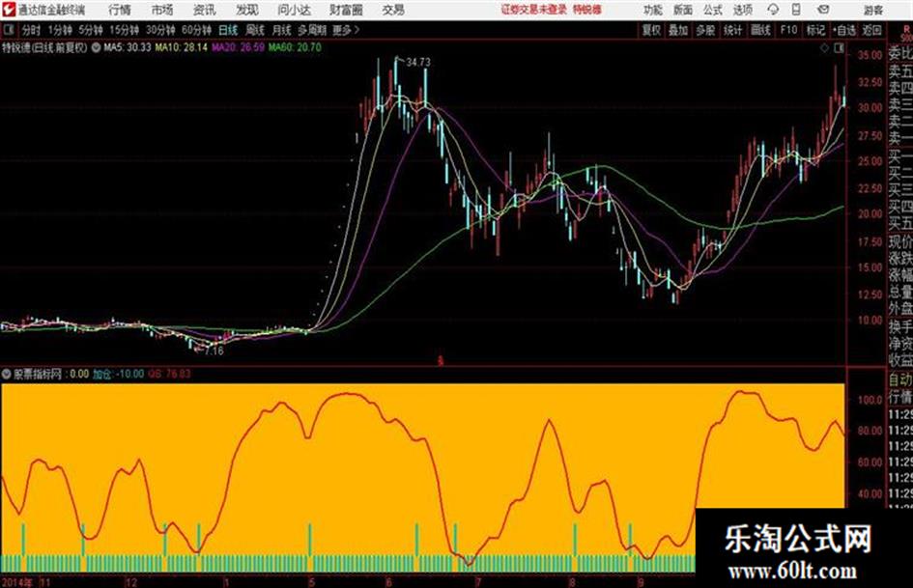Toggle the side panel icon near 35.00

(x=839, y=48)
